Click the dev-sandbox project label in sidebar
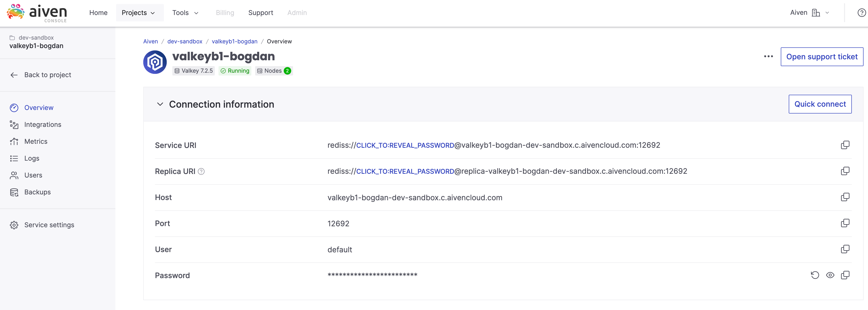This screenshot has width=868, height=310. pyautogui.click(x=36, y=38)
